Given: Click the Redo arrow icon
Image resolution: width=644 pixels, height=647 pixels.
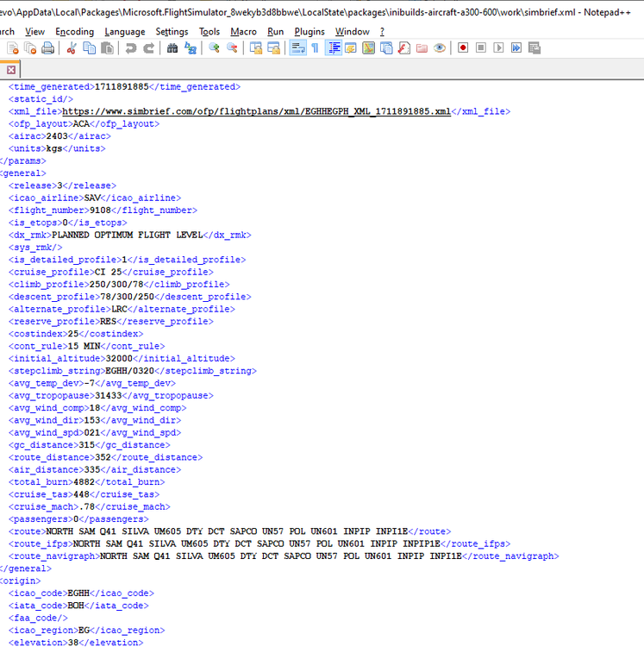Looking at the screenshot, I should [148, 48].
